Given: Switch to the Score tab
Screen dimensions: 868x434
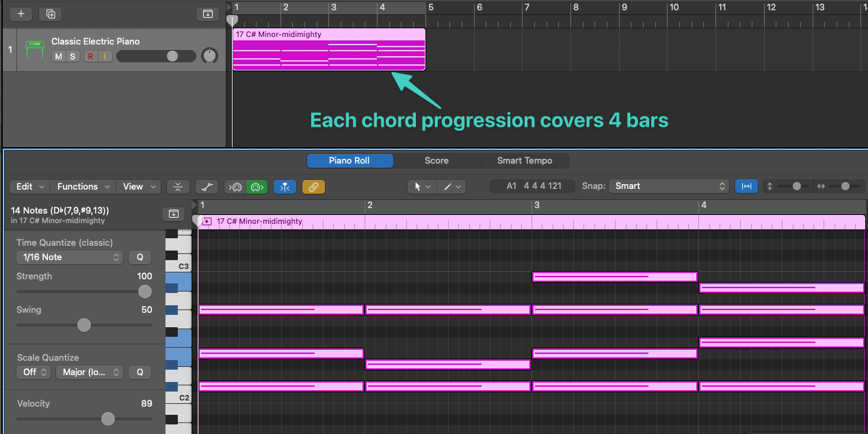Looking at the screenshot, I should (436, 161).
